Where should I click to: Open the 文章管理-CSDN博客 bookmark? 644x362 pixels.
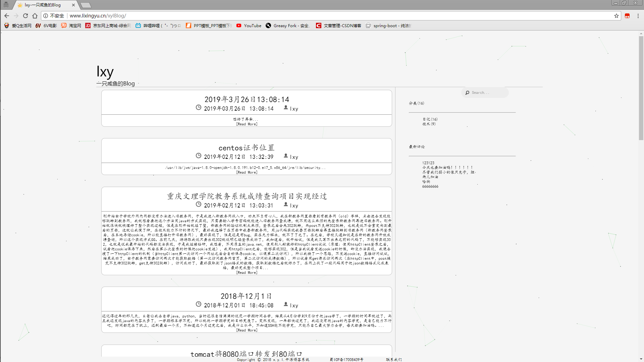click(x=339, y=25)
